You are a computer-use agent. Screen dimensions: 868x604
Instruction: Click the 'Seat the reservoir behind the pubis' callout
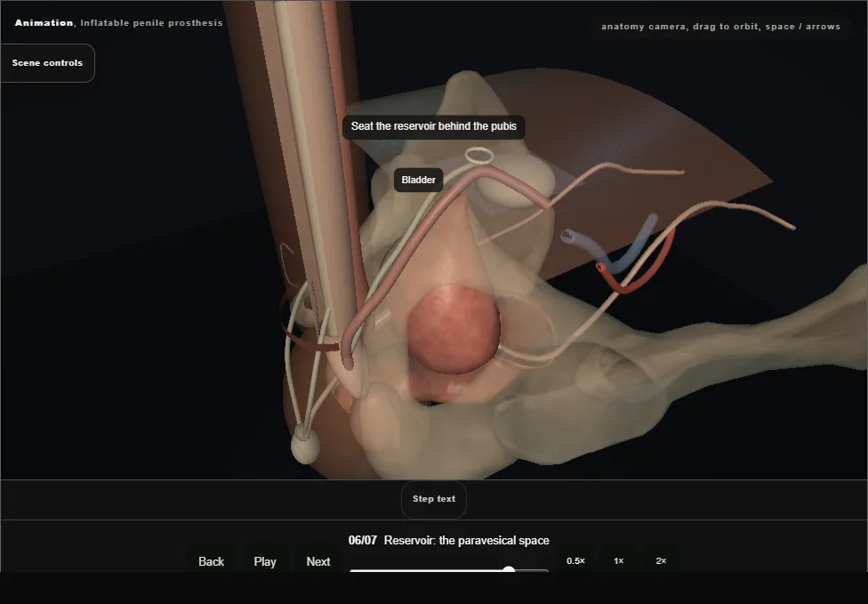434,127
